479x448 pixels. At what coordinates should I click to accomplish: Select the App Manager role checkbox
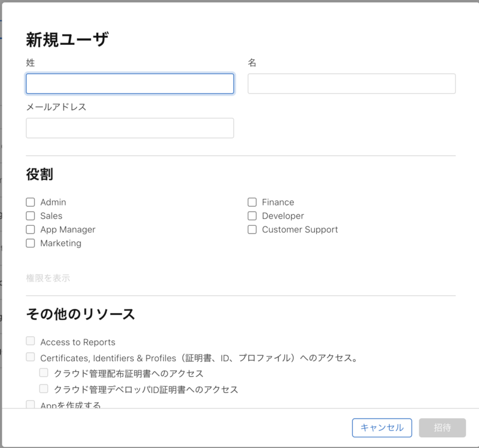click(31, 229)
